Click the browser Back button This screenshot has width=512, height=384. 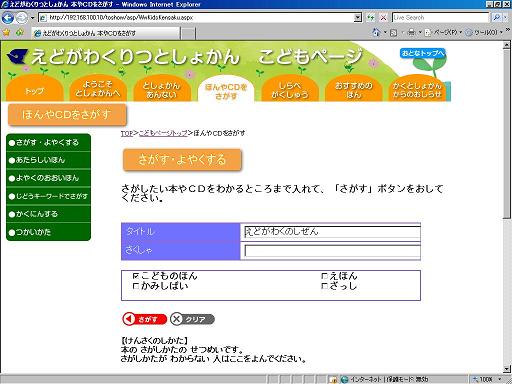pos(7,18)
